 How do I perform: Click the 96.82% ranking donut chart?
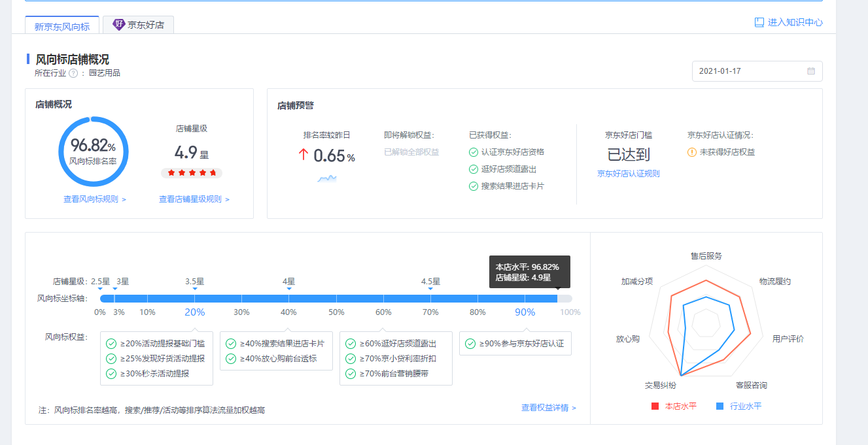pos(94,152)
